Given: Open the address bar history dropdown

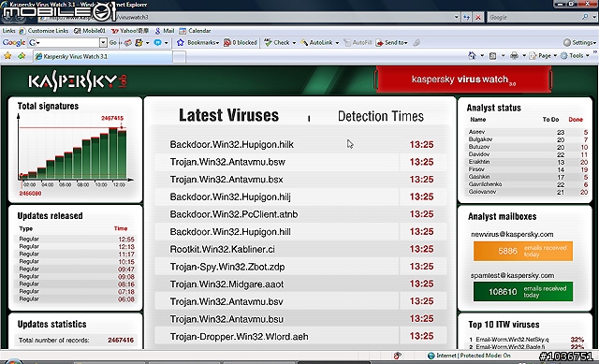Looking at the screenshot, I should tap(456, 17).
